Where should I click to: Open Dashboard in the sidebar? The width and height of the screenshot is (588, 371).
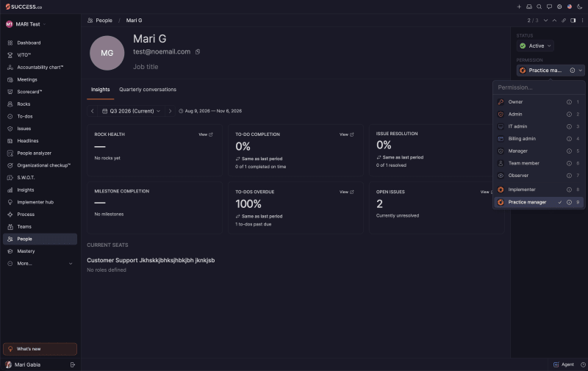coord(40,43)
